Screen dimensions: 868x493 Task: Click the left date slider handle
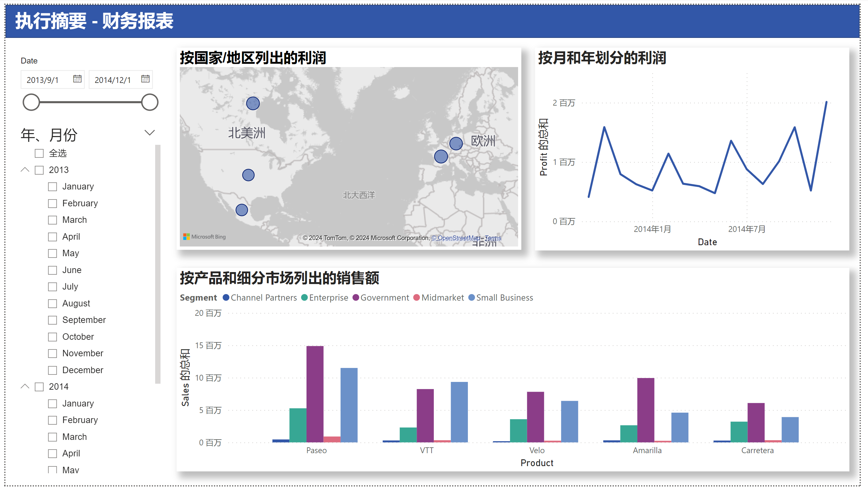pyautogui.click(x=31, y=102)
